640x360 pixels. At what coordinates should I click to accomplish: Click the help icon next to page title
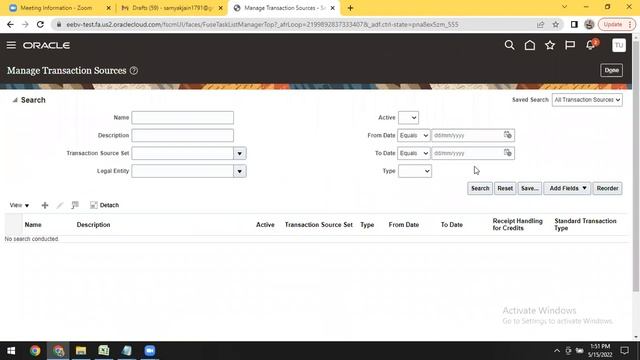(133, 71)
